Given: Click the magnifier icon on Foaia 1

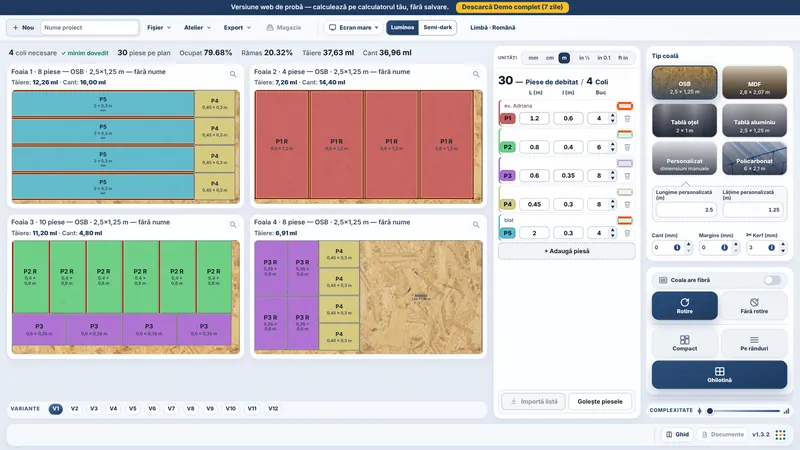Looking at the screenshot, I should (x=233, y=74).
